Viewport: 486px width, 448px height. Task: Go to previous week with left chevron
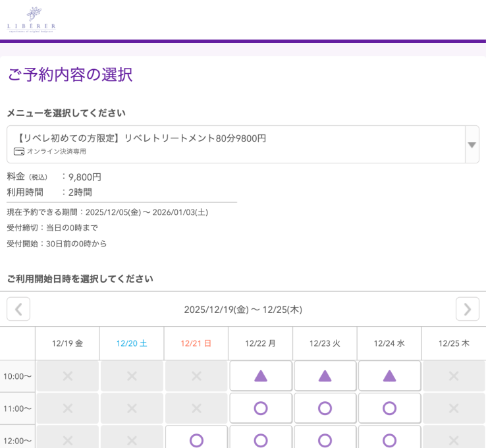click(18, 309)
